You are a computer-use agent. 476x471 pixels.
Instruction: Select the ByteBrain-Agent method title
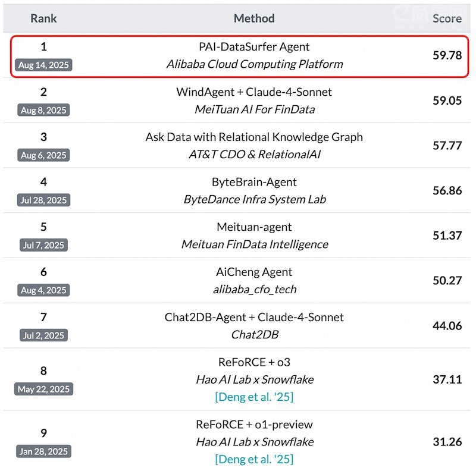[x=254, y=182]
